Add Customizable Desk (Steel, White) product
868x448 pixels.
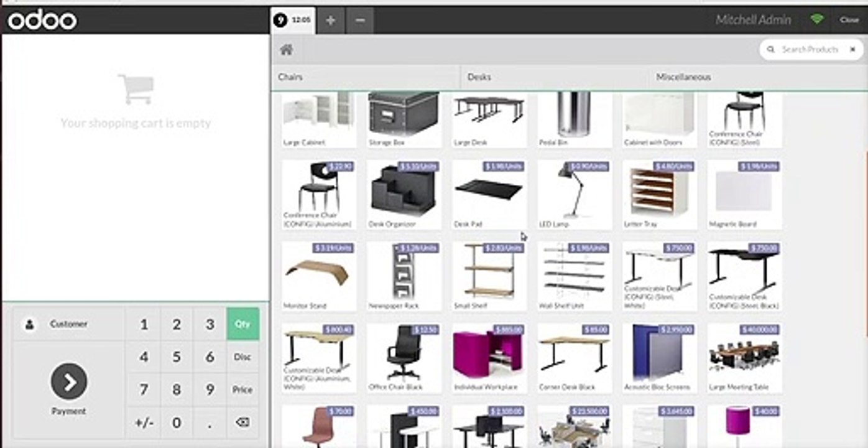660,276
